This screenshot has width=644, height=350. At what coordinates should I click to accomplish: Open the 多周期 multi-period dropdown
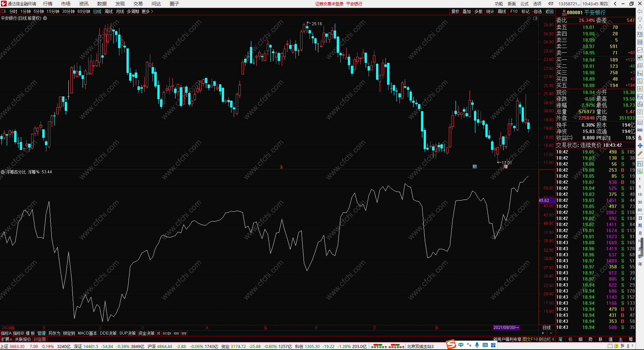[133, 11]
